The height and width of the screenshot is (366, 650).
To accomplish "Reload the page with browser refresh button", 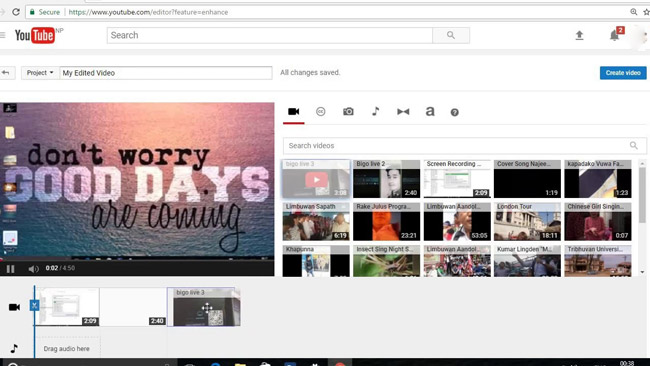I will (16, 12).
